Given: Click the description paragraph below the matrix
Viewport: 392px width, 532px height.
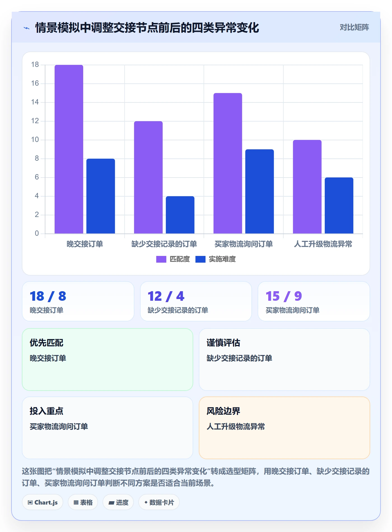Looking at the screenshot, I should 196,477.
